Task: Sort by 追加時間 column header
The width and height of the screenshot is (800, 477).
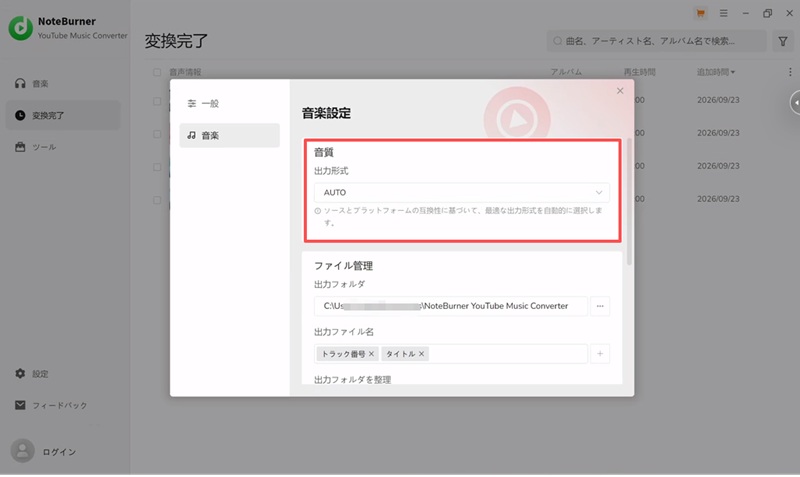Action: point(716,72)
